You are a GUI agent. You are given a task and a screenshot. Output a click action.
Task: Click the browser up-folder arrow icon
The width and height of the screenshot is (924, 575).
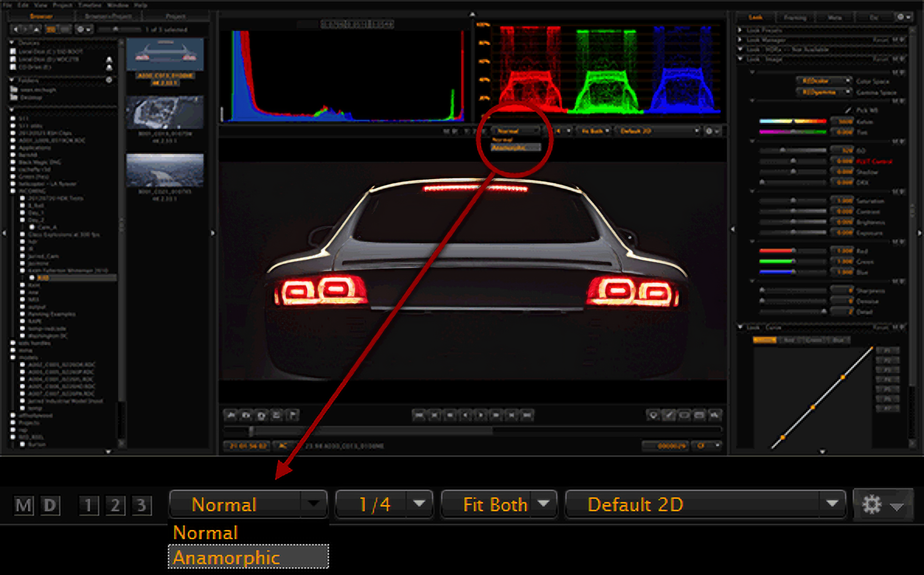coord(36,30)
